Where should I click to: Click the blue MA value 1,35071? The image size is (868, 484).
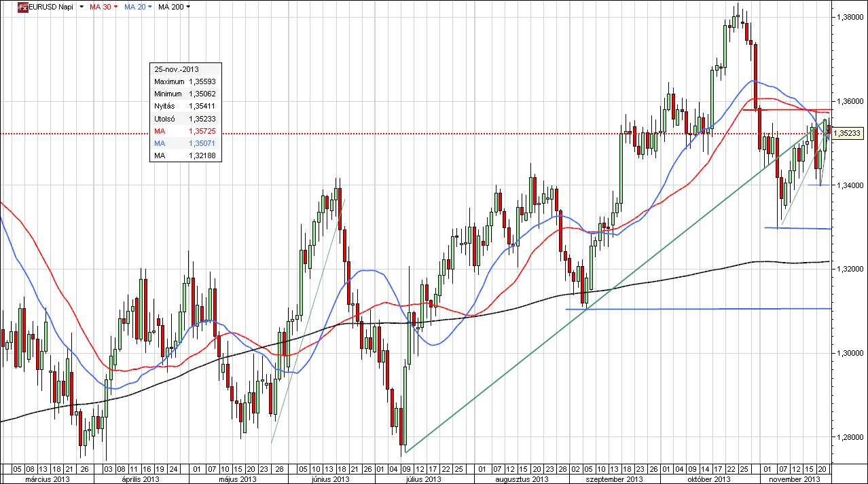pos(202,143)
